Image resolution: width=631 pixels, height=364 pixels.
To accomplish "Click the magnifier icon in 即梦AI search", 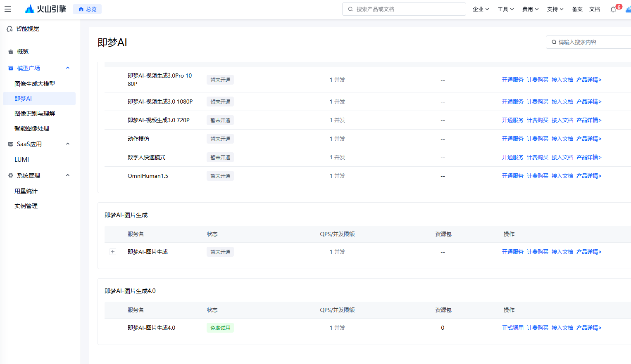I will [x=554, y=42].
